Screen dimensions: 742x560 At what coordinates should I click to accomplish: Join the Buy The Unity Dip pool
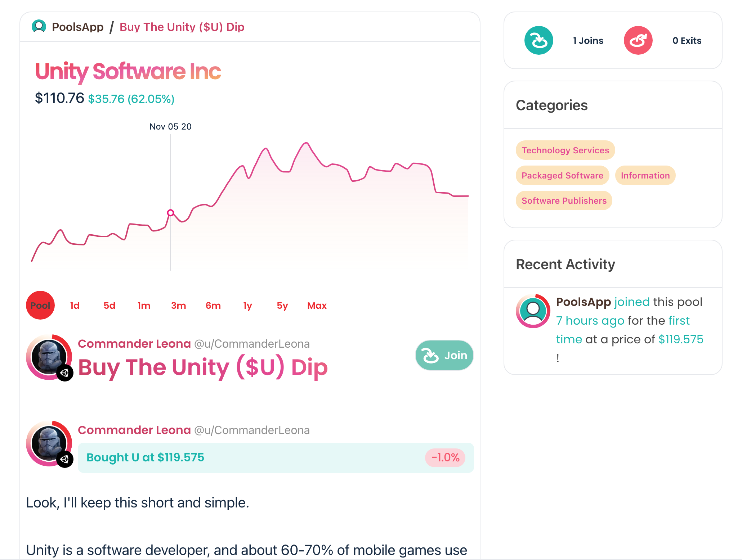[x=444, y=355]
